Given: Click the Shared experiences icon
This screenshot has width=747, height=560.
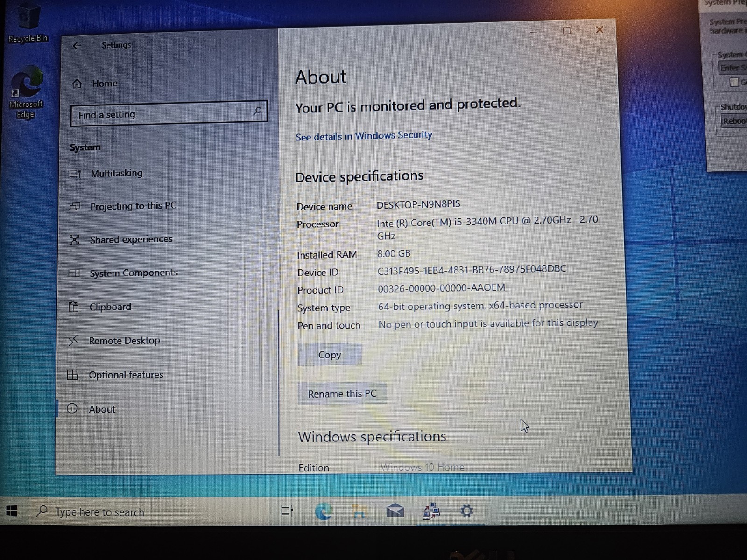Looking at the screenshot, I should 74,240.
